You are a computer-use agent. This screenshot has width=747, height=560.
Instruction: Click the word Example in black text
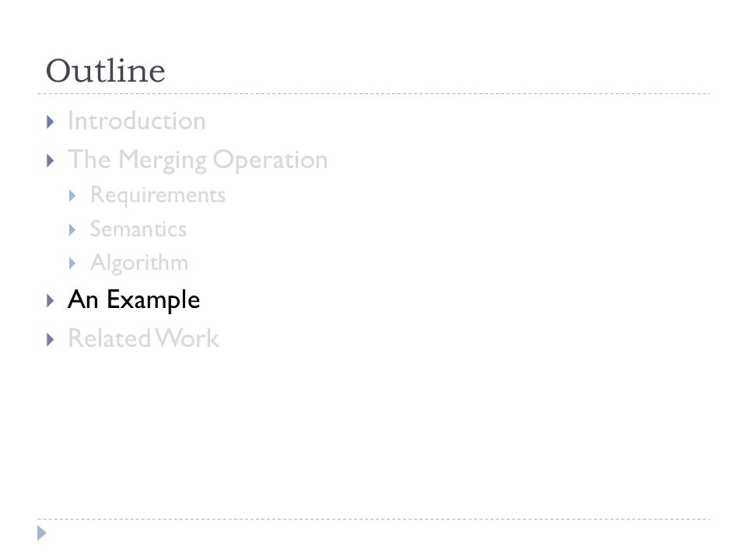click(153, 300)
